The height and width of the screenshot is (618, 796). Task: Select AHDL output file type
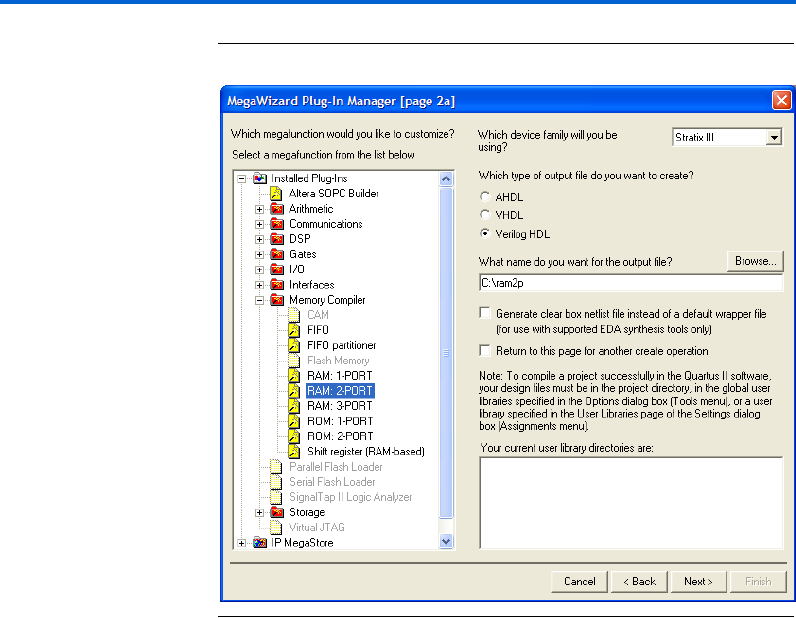click(485, 197)
